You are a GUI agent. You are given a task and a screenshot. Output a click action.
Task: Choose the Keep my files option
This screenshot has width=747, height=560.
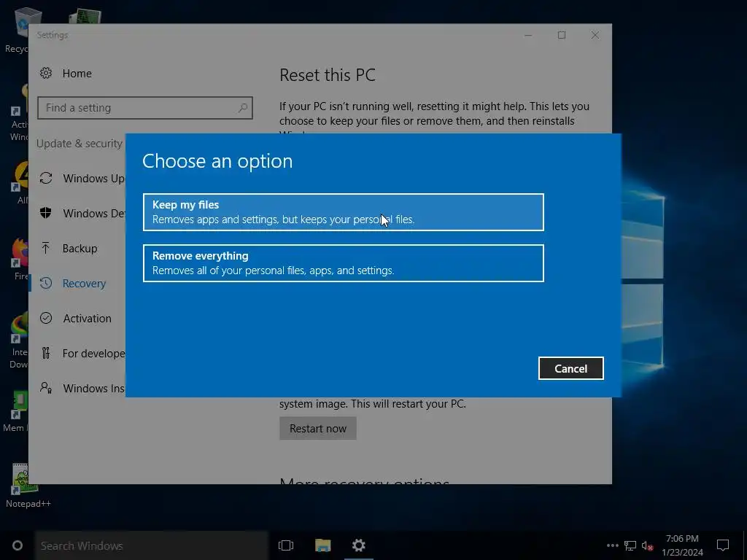point(343,212)
